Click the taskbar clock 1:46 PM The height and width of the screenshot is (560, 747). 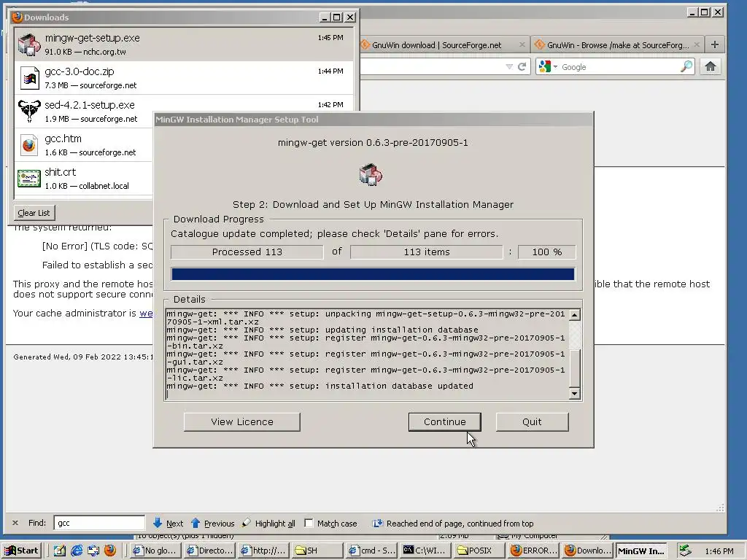tap(719, 551)
